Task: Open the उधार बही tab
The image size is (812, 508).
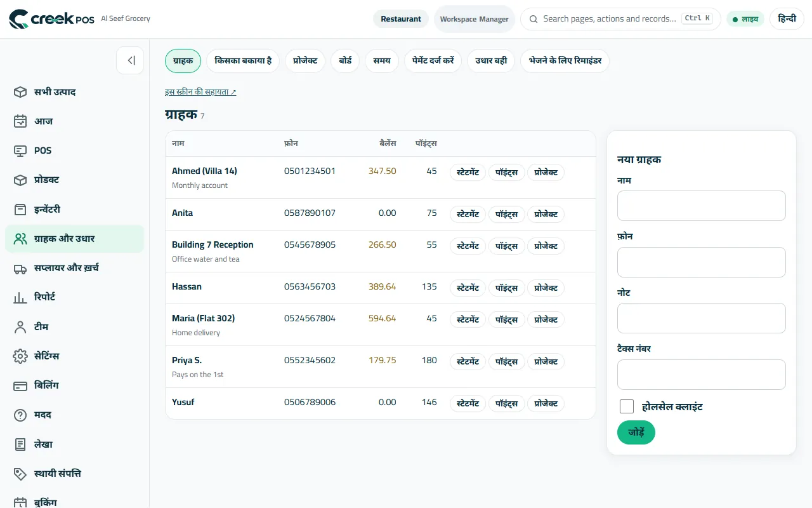Action: [x=492, y=61]
